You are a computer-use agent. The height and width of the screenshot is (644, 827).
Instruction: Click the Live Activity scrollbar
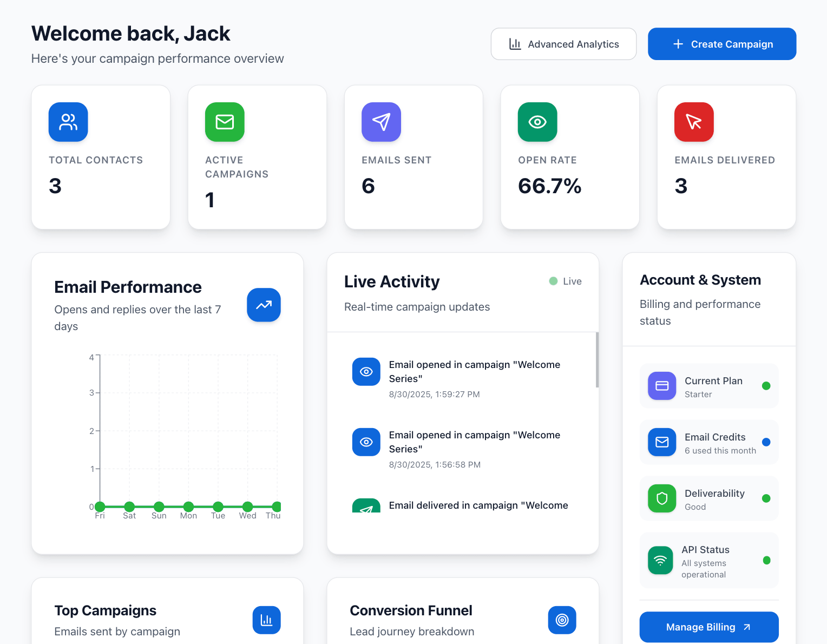click(597, 360)
